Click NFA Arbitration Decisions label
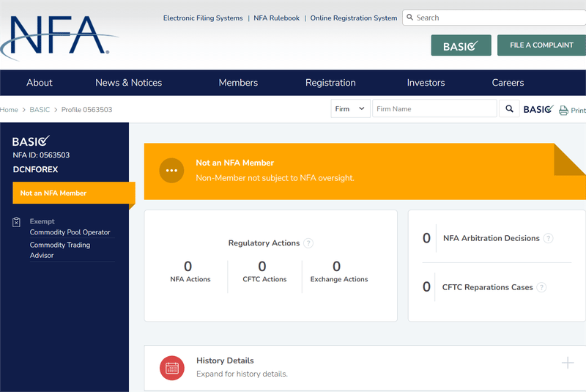The width and height of the screenshot is (586, 392). pos(491,238)
